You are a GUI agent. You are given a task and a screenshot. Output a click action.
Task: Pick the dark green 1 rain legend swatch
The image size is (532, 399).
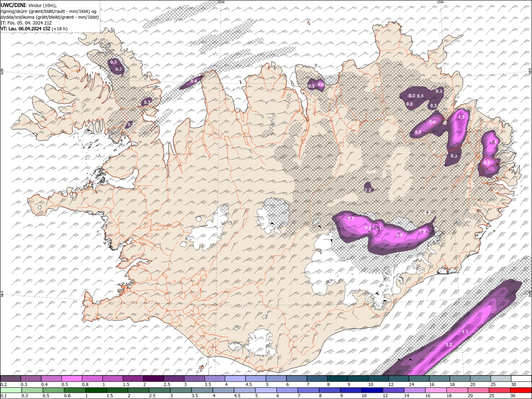pos(96,390)
